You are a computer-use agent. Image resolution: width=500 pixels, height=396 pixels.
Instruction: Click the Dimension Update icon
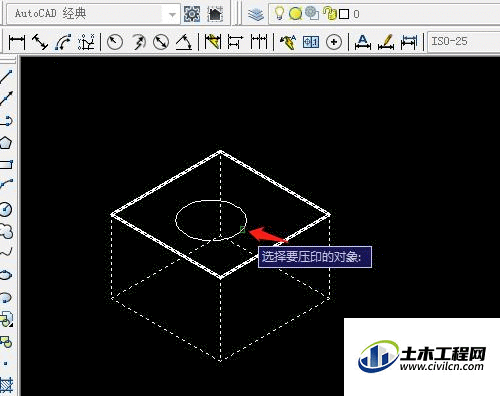pos(409,42)
